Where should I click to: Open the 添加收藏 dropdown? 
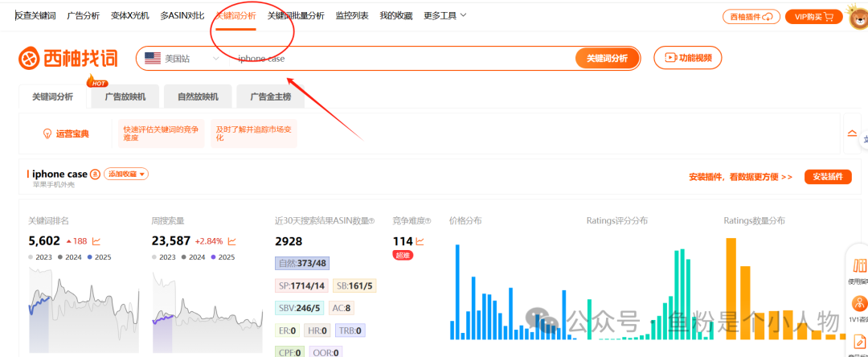(x=125, y=174)
